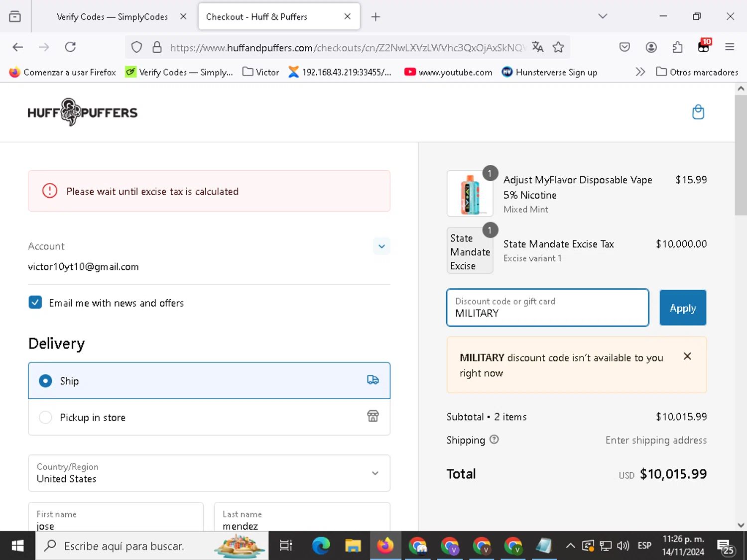This screenshot has height=560, width=747.
Task: Click the translate page icon
Action: coord(537,47)
